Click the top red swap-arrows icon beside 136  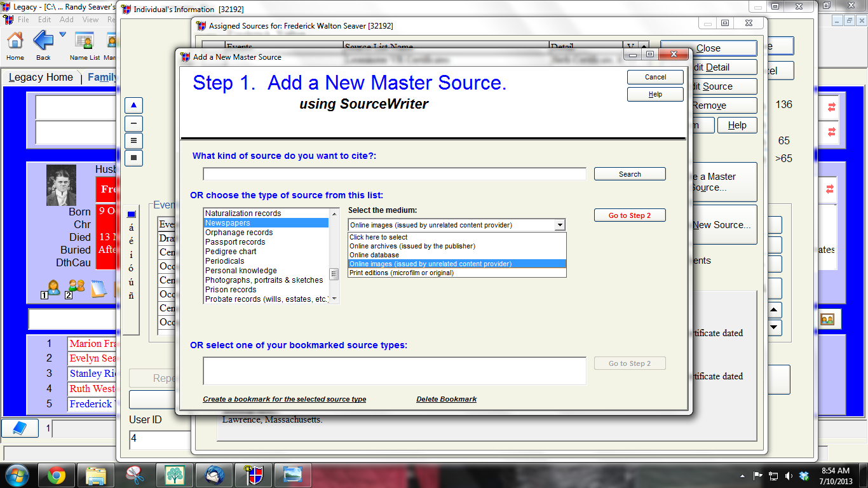(832, 108)
